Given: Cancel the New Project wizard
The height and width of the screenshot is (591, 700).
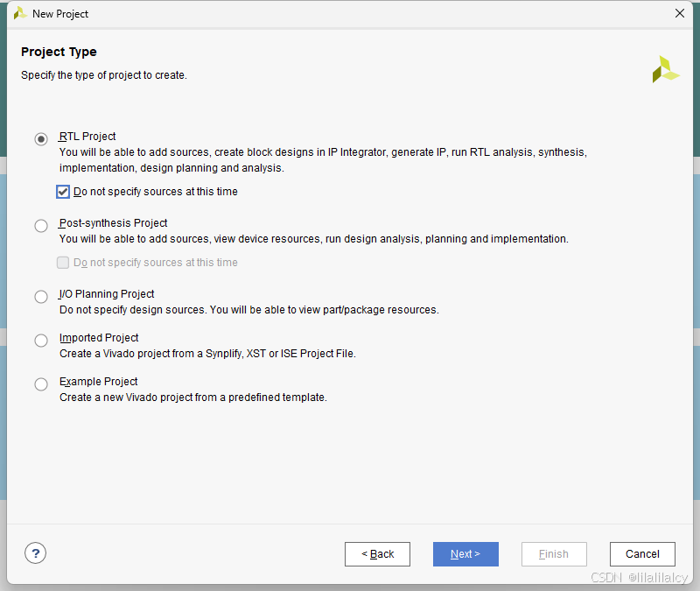Looking at the screenshot, I should 642,554.
